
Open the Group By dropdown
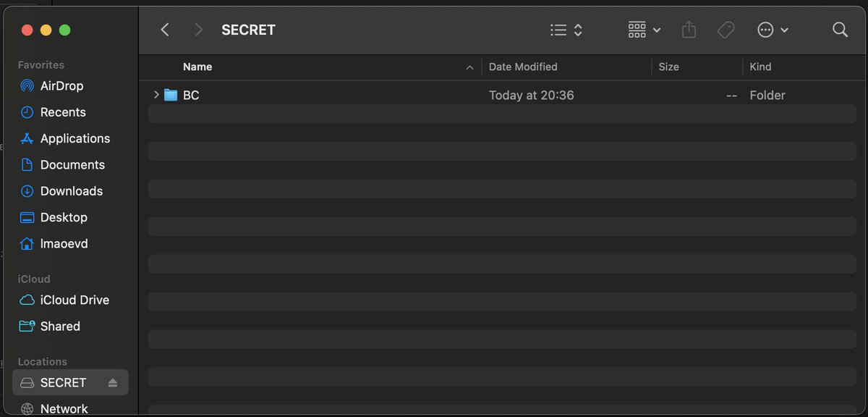pyautogui.click(x=644, y=30)
